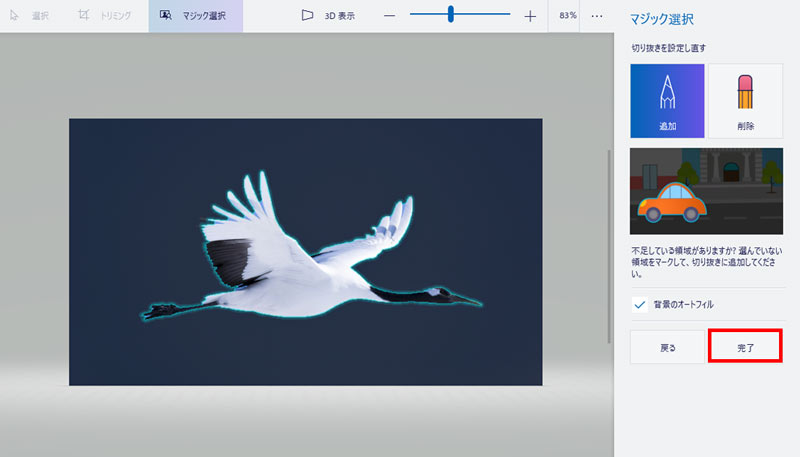The width and height of the screenshot is (800, 457).
Task: Click the 選択 arrow tool icon
Action: coord(14,16)
